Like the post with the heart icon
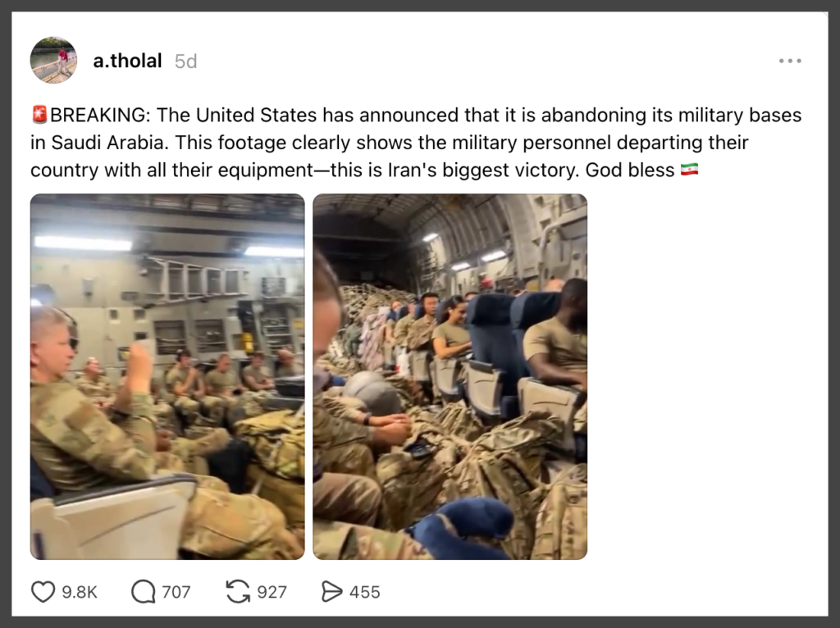Screen dimensions: 840x628 click(x=43, y=591)
